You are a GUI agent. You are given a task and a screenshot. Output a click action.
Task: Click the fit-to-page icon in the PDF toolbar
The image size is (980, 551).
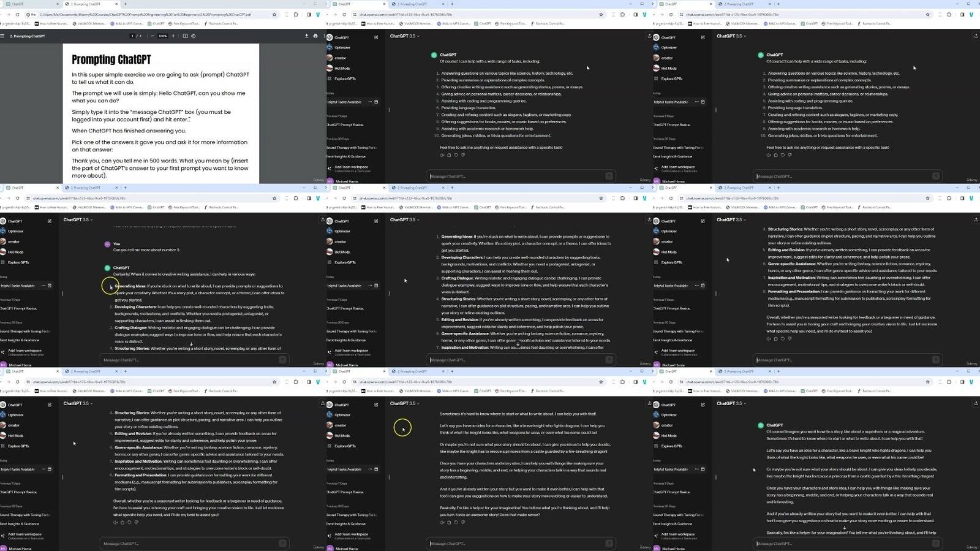185,36
